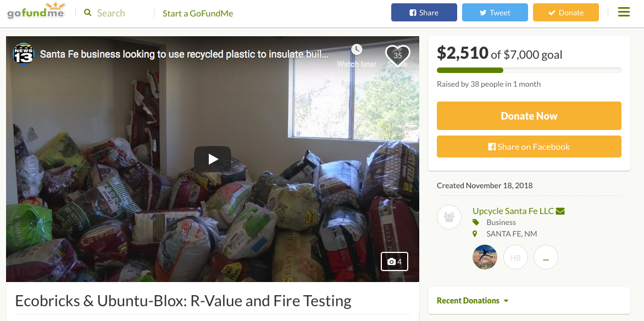Viewport: 644px width, 321px height.
Task: Click the envelope icon beside Upcycle Santa Fe
Action: [x=560, y=211]
